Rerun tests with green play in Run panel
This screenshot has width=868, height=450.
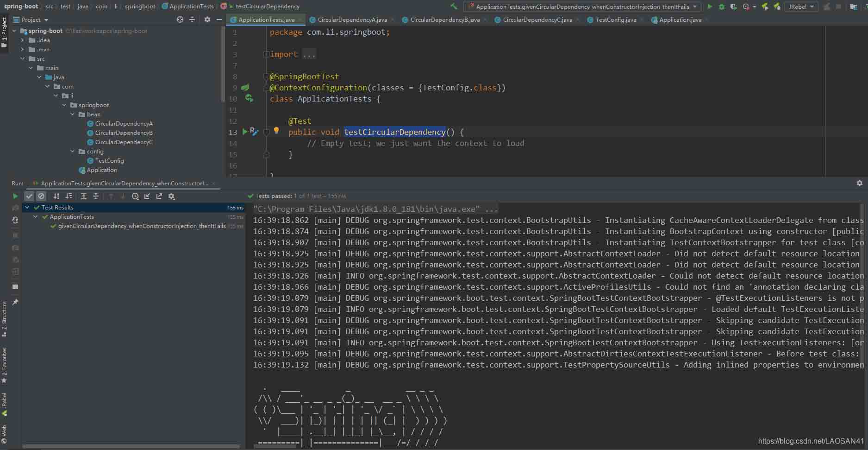tap(15, 196)
